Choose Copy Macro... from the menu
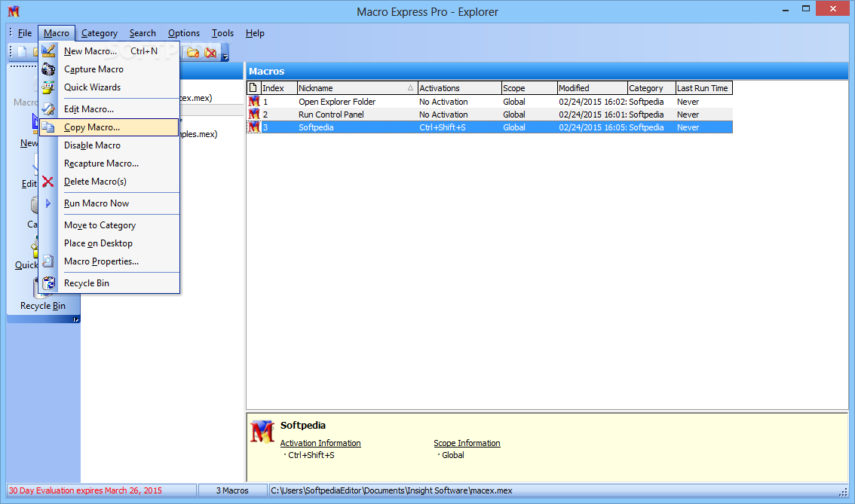 (x=109, y=127)
